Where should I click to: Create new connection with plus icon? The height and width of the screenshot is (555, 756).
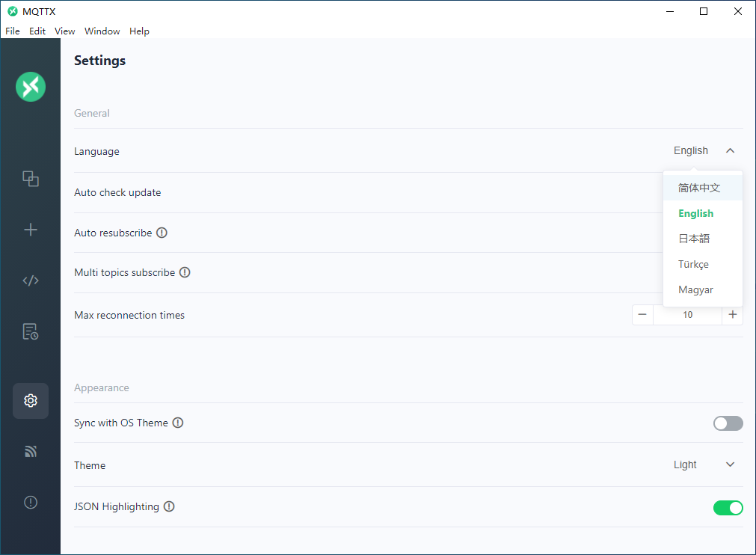click(31, 230)
